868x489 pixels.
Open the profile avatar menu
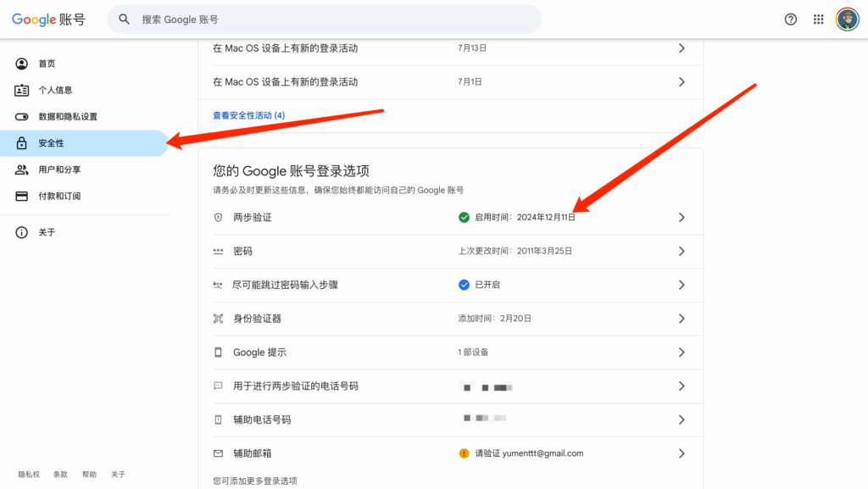[x=847, y=19]
